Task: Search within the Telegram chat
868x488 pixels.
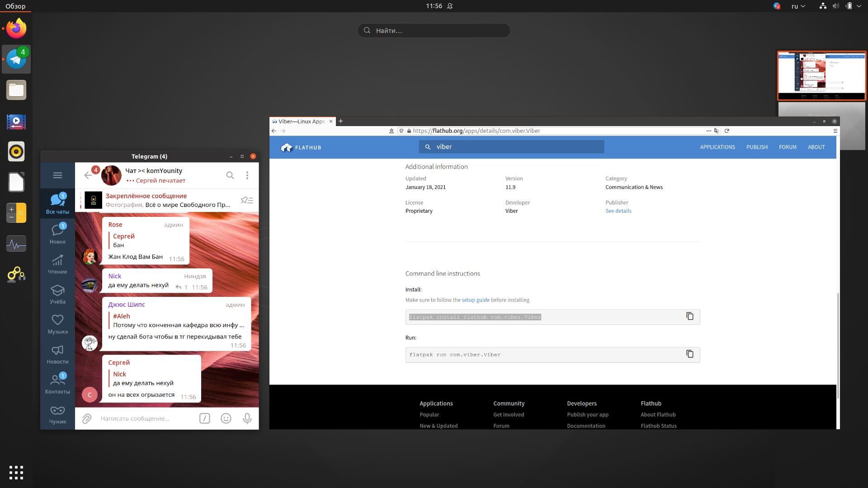Action: (230, 175)
